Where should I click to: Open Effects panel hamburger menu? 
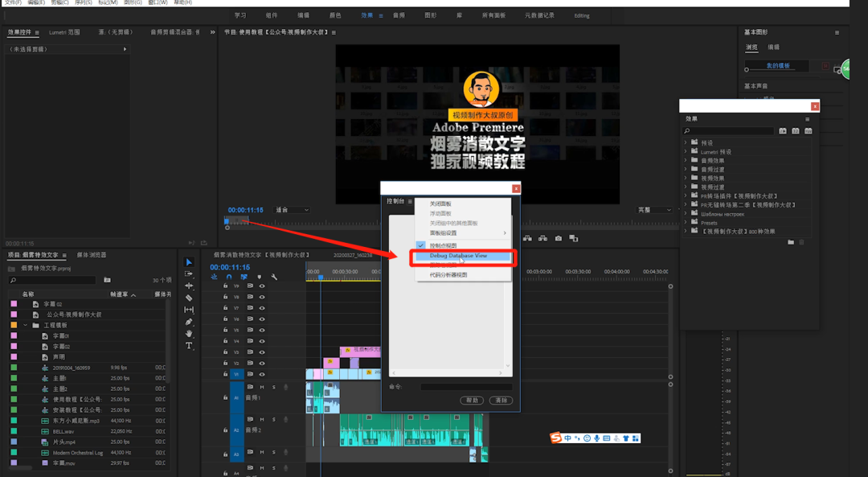pos(807,119)
